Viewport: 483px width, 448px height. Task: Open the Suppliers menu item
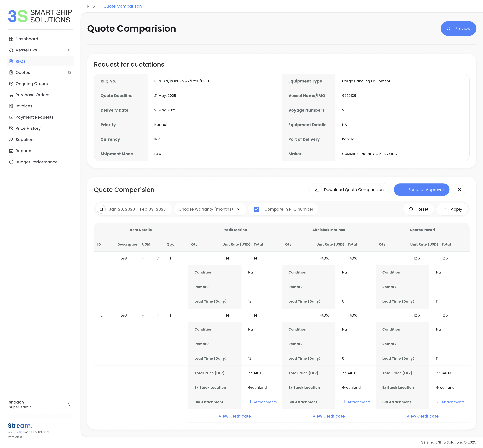25,140
